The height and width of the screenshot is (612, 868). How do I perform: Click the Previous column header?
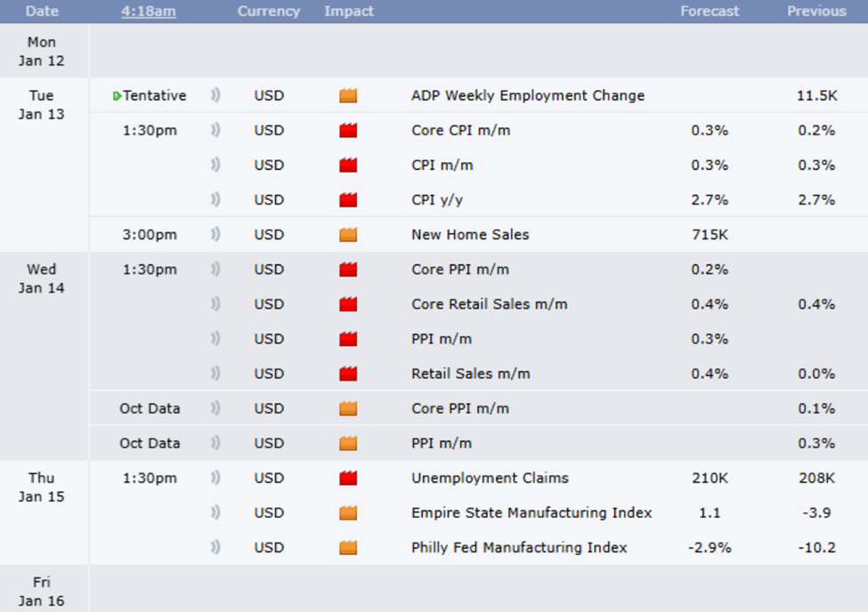815,11
